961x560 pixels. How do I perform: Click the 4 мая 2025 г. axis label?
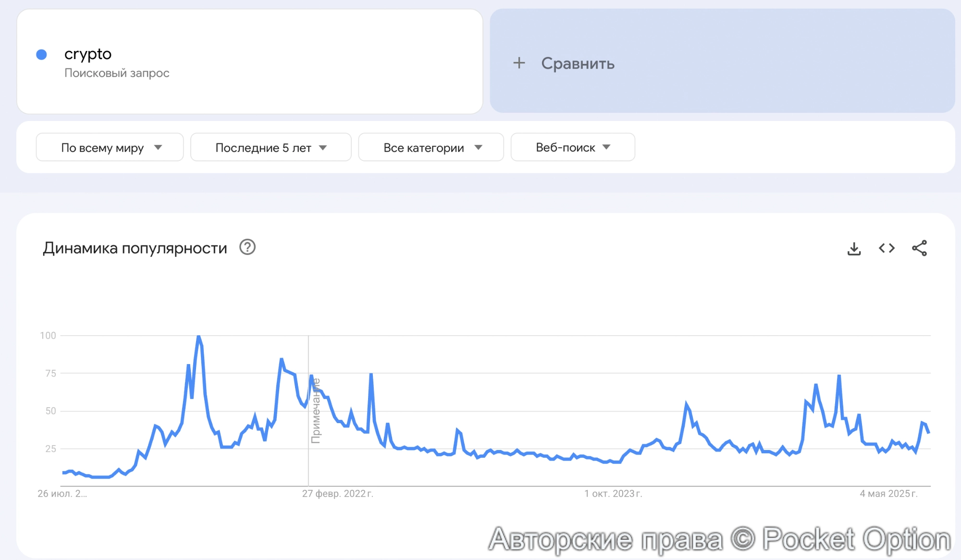tap(888, 494)
